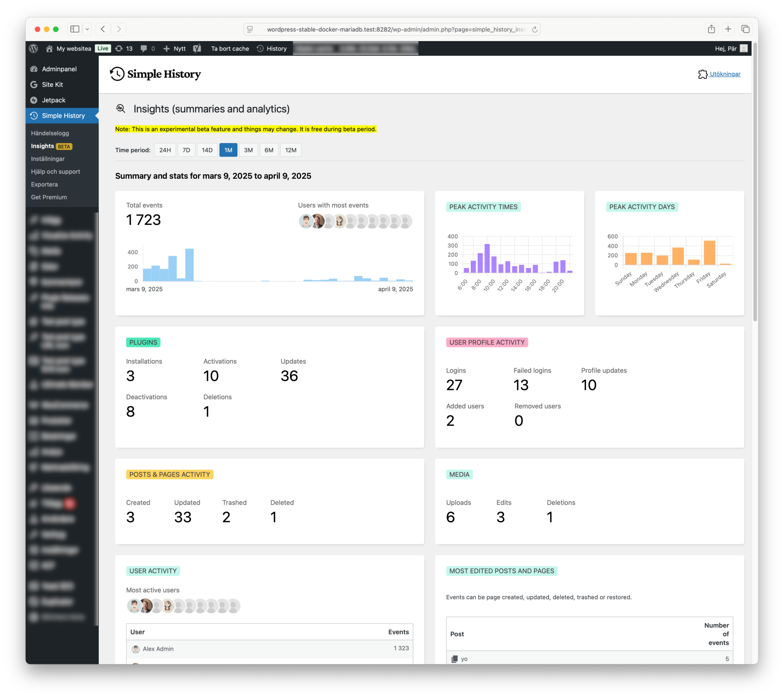Switch to the 12M time period
The width and height of the screenshot is (784, 698).
pyautogui.click(x=291, y=150)
